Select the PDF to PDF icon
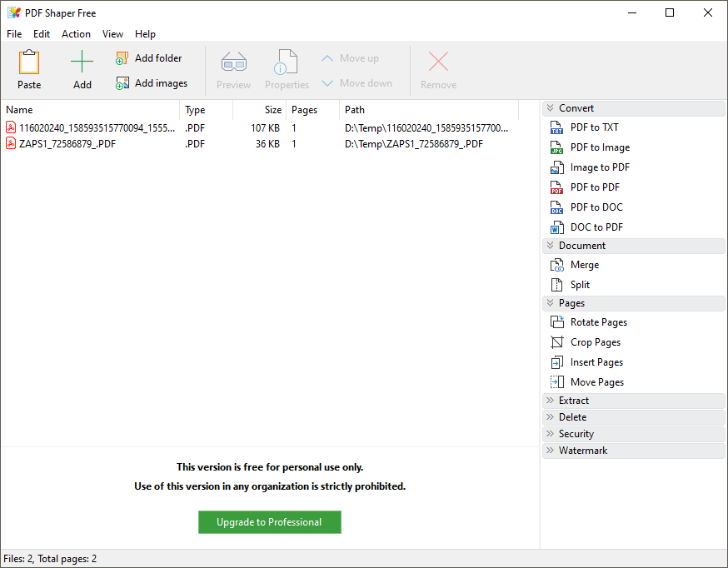 556,187
